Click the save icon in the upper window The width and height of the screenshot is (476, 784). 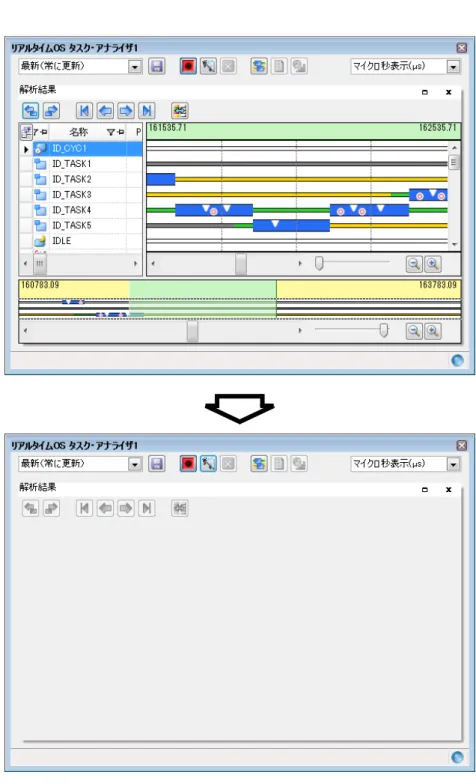[156, 66]
